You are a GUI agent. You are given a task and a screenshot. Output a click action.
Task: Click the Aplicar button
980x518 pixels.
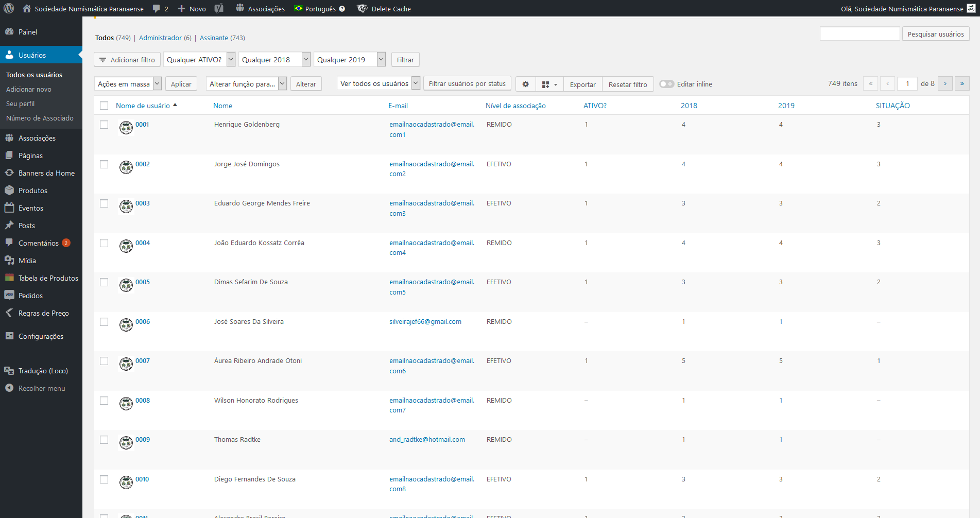(181, 84)
